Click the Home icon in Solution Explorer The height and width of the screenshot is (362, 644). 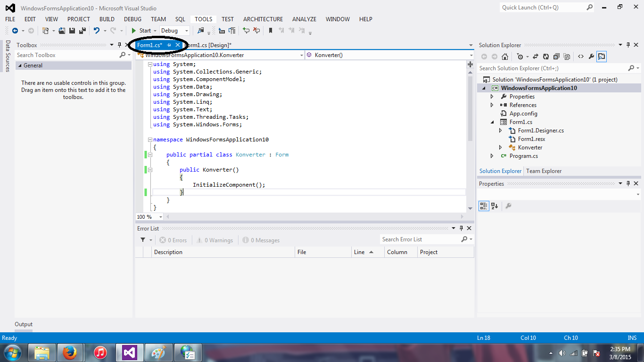point(505,57)
